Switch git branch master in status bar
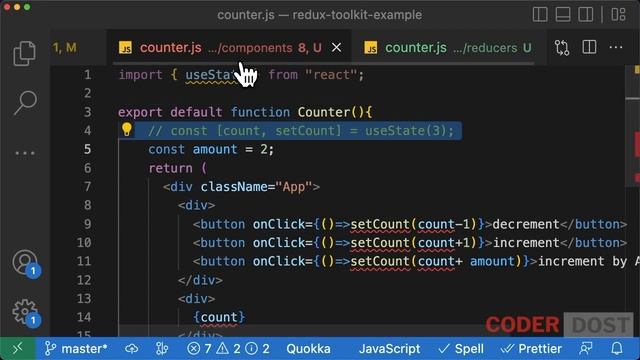Viewport: 640px width, 360px height. (76, 349)
